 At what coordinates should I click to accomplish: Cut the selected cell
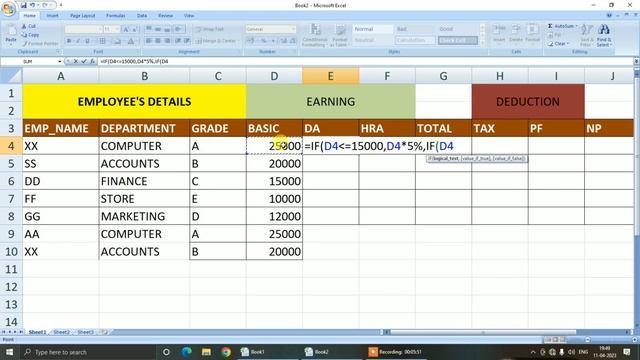point(29,27)
